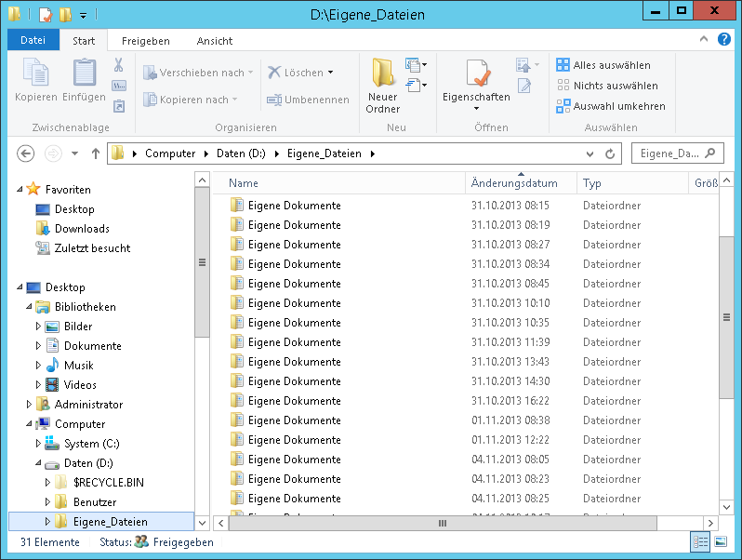The height and width of the screenshot is (560, 742).
Task: Collapse the ribbon with the chevron
Action: 703,40
